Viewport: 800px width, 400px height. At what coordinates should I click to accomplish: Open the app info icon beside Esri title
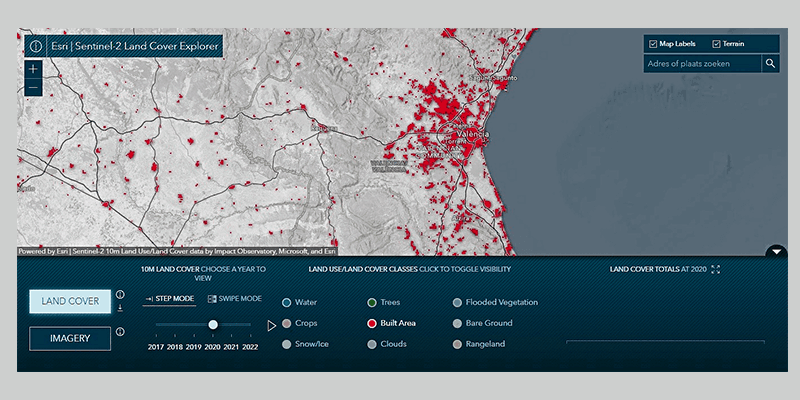(x=36, y=47)
